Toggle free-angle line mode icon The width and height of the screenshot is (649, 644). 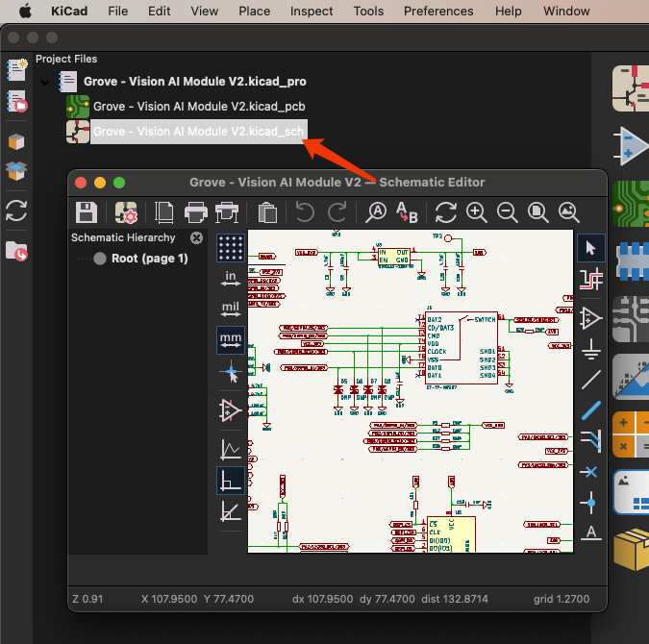231,450
